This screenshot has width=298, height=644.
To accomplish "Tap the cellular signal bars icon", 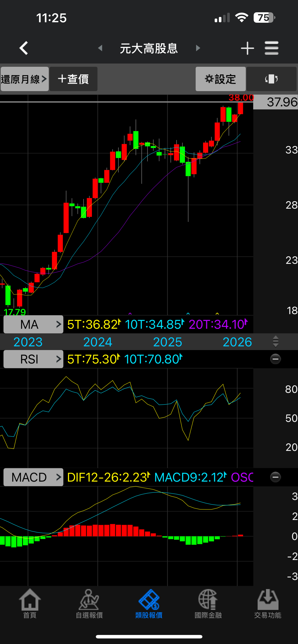I will (222, 18).
